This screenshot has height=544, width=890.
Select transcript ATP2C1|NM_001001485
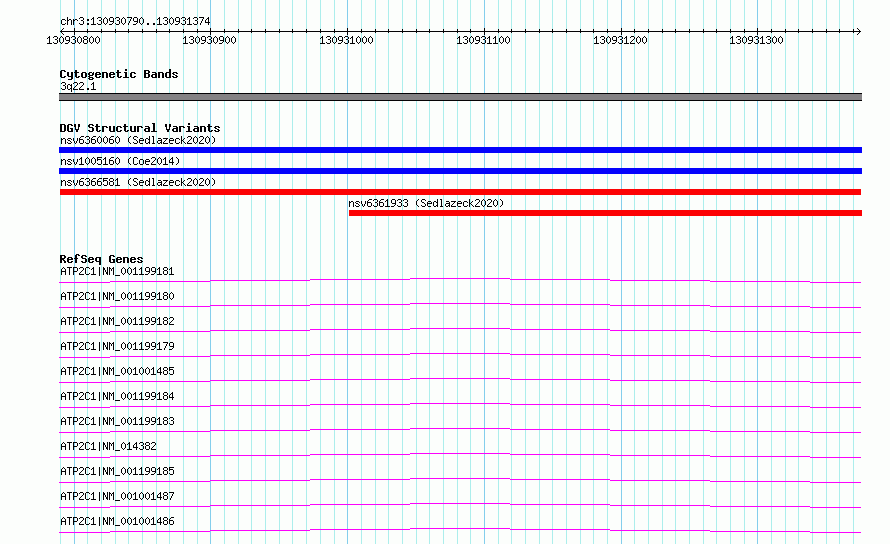[x=117, y=371]
